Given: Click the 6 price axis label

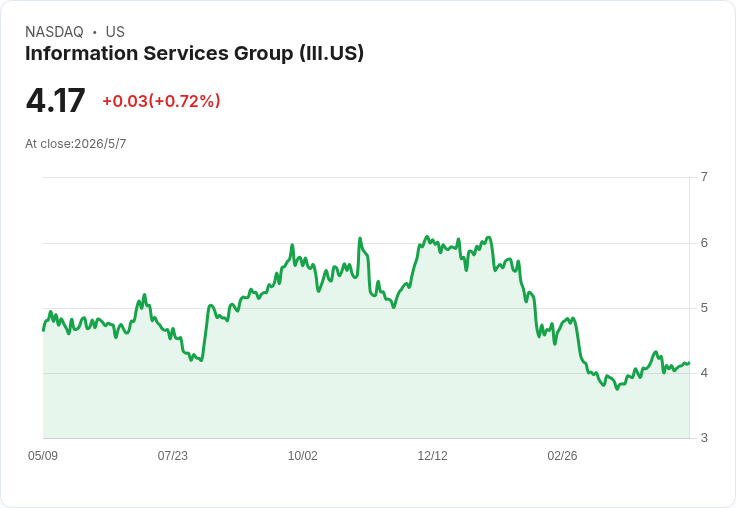Looking at the screenshot, I should click(704, 243).
